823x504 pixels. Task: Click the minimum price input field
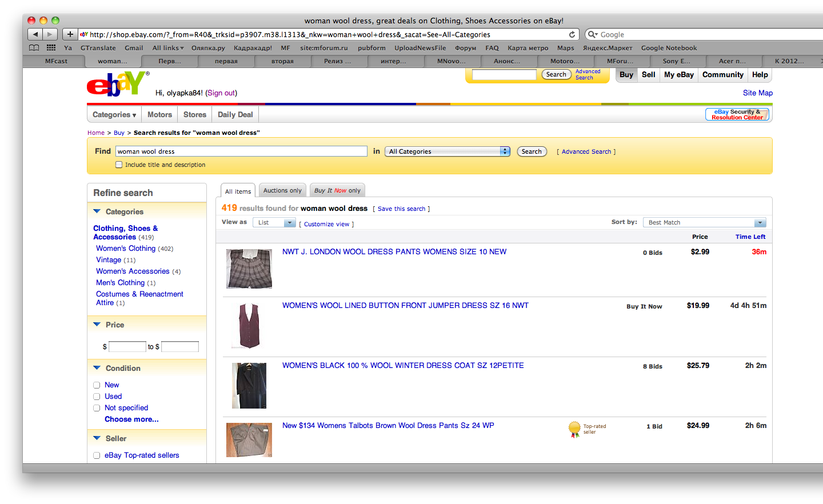point(127,347)
